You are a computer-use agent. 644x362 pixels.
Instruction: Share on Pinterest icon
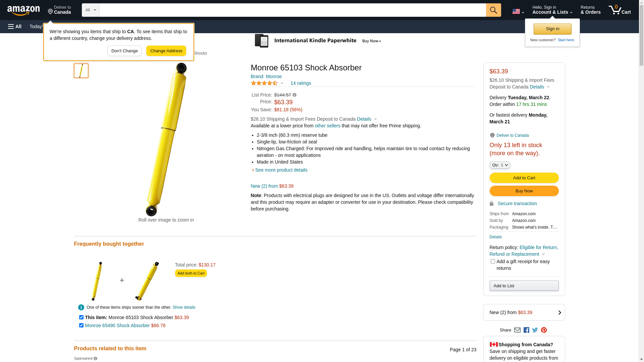[x=544, y=330]
